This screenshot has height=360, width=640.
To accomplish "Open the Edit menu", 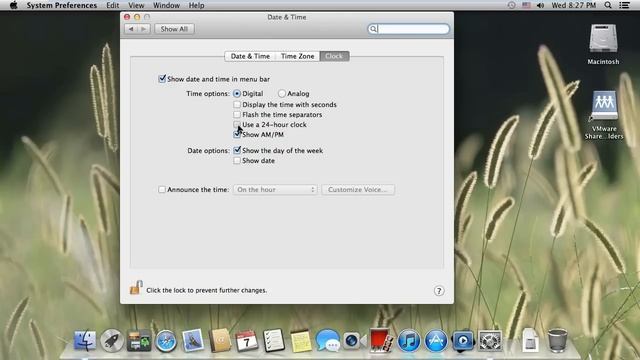I will 113,5.
